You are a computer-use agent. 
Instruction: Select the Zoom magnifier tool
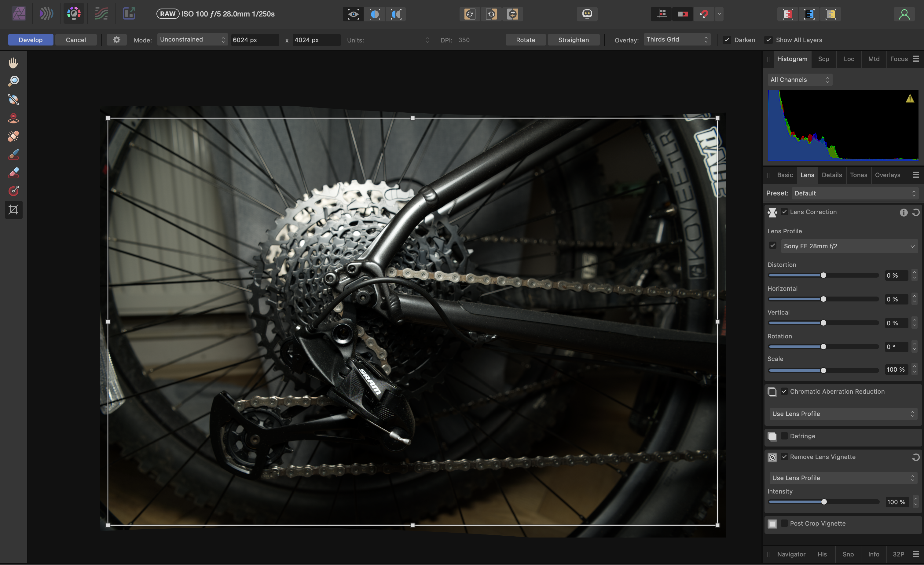(x=13, y=81)
